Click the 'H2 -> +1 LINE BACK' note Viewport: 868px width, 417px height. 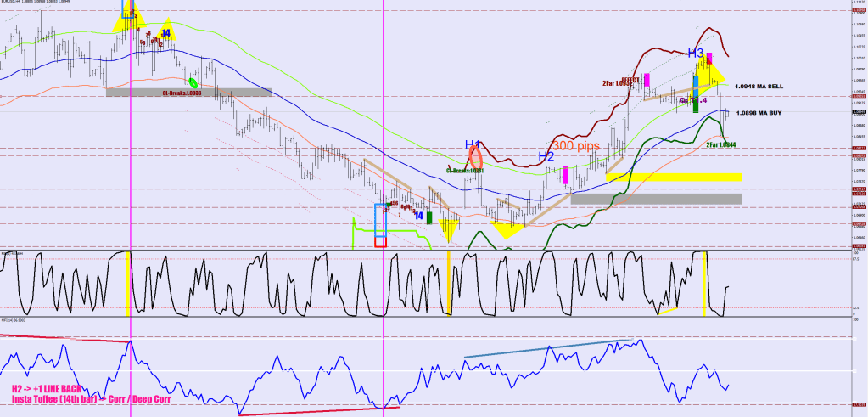(x=52, y=389)
